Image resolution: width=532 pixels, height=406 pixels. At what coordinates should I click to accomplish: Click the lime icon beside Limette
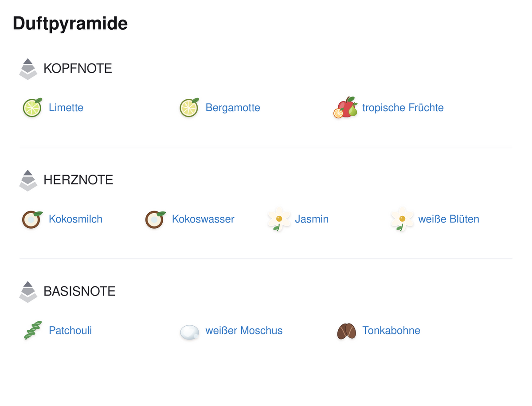(x=32, y=108)
